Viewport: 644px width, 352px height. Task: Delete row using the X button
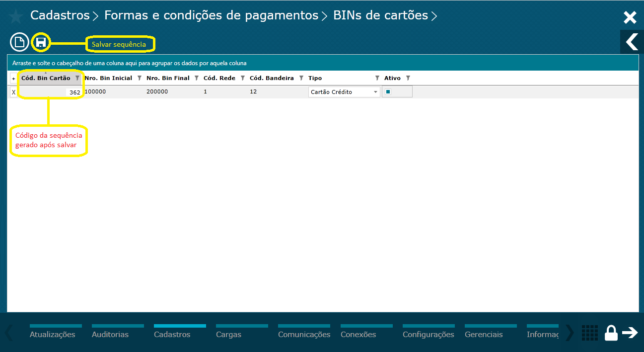coord(13,92)
